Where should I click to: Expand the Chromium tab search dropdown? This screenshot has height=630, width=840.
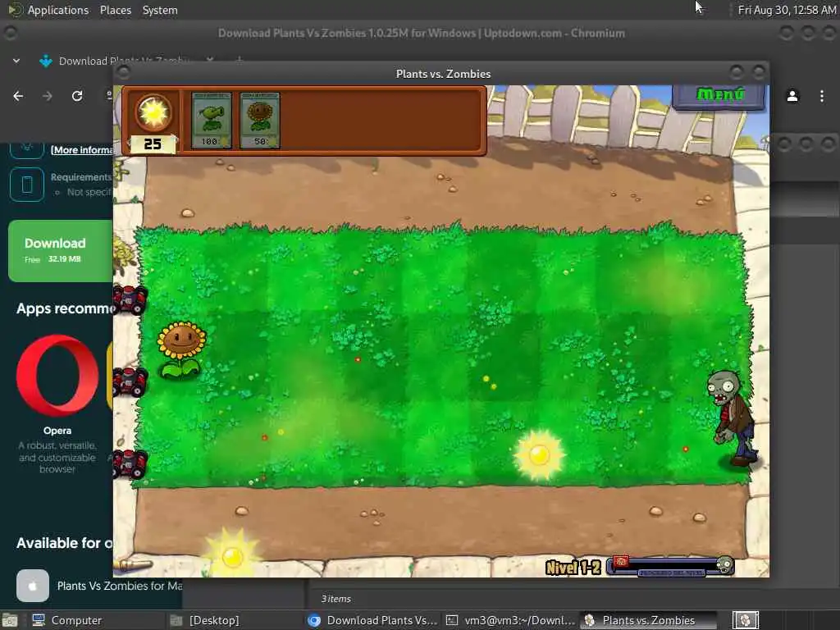[16, 61]
